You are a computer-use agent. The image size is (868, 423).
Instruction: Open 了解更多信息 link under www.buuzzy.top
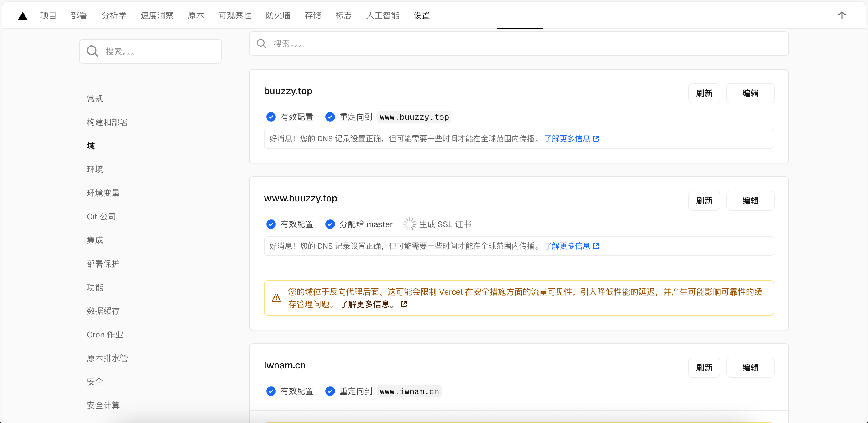(x=567, y=246)
